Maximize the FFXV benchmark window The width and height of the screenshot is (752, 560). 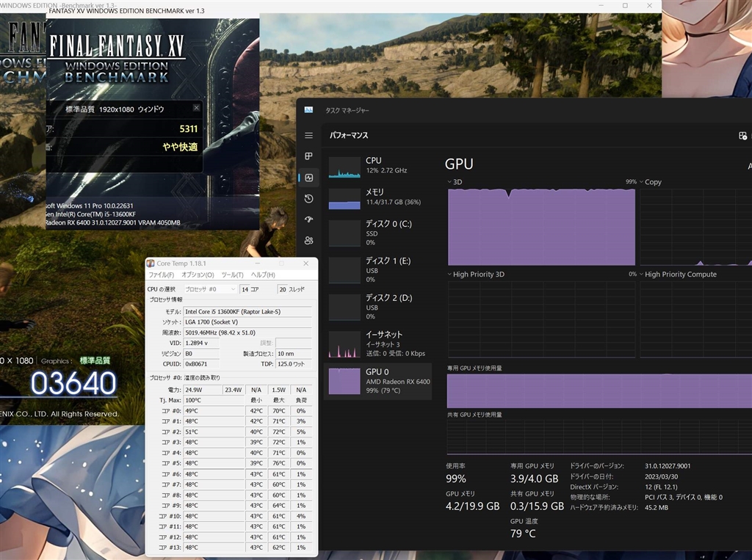coord(625,5)
